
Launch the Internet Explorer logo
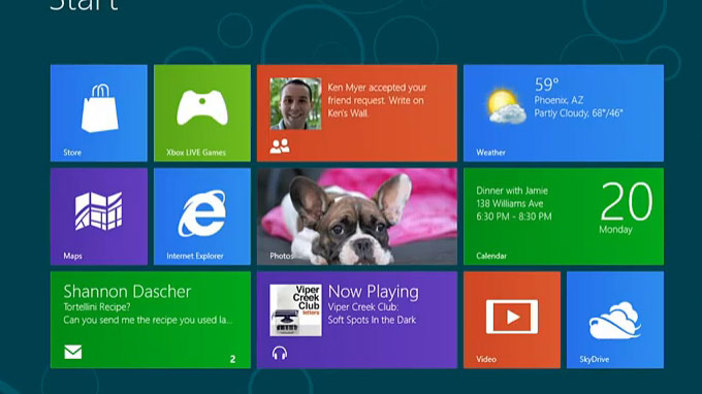[202, 213]
